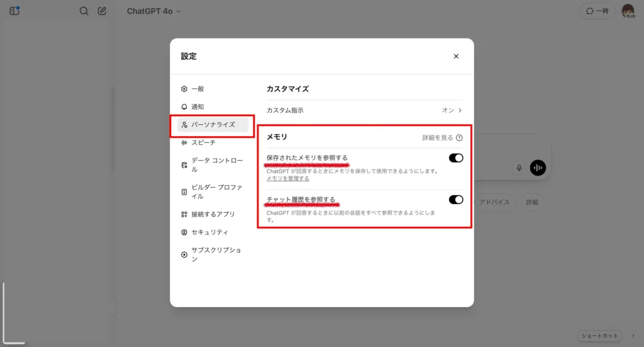This screenshot has width=644, height=347.
Task: Select ビルダー プロファイル in settings sidebar
Action: click(x=213, y=191)
